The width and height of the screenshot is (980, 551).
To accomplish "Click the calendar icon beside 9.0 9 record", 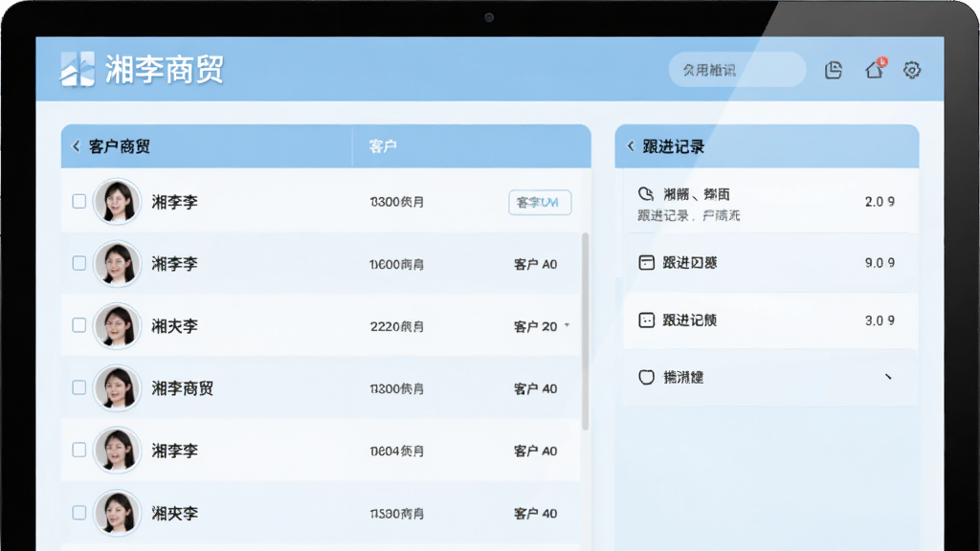I will [x=646, y=262].
